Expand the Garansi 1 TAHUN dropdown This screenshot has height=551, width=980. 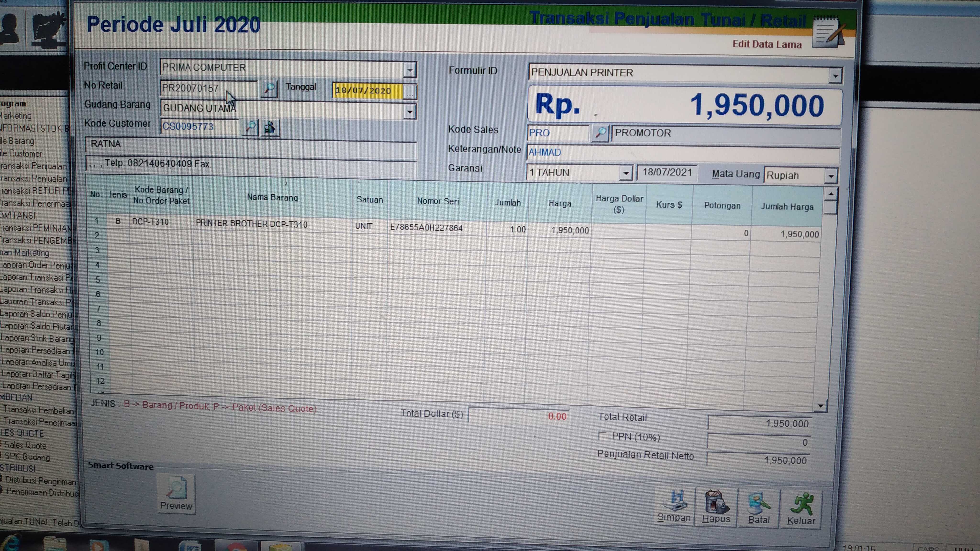coord(625,173)
